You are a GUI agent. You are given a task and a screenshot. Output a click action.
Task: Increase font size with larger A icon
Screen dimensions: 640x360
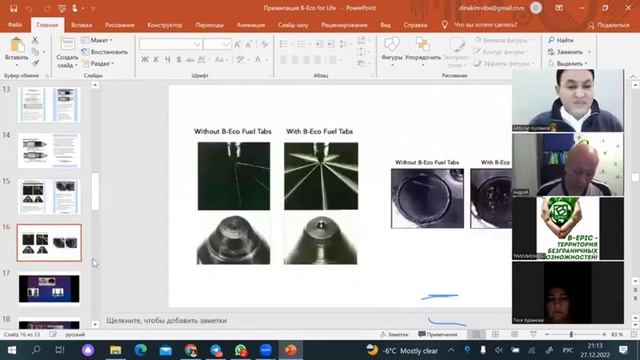pos(238,44)
